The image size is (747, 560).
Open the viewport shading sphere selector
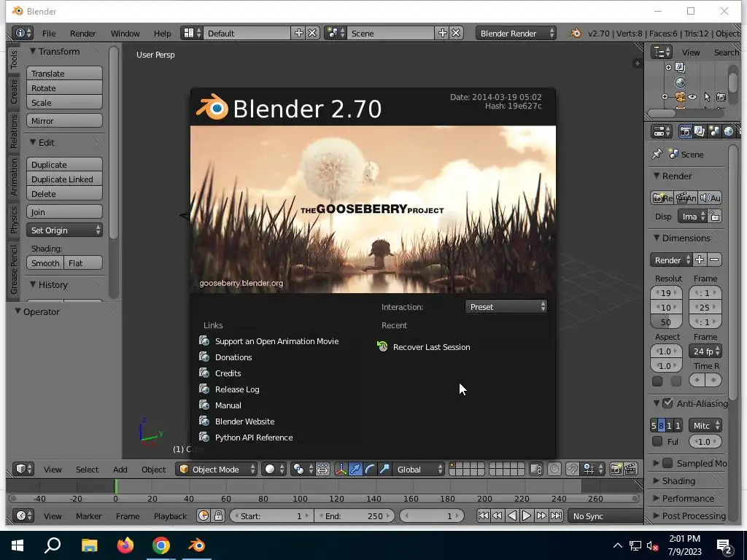(274, 469)
